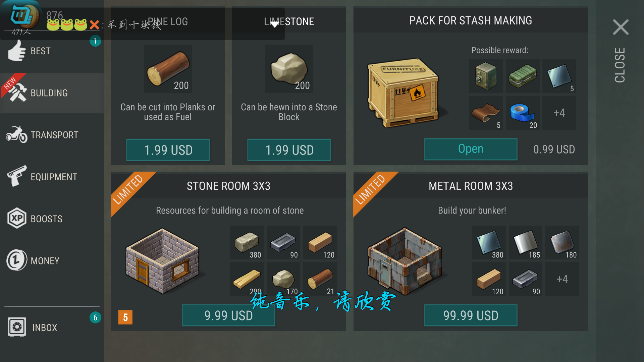Open the Inbox safe
Image resolution: width=644 pixels, height=362 pixels.
(x=52, y=327)
